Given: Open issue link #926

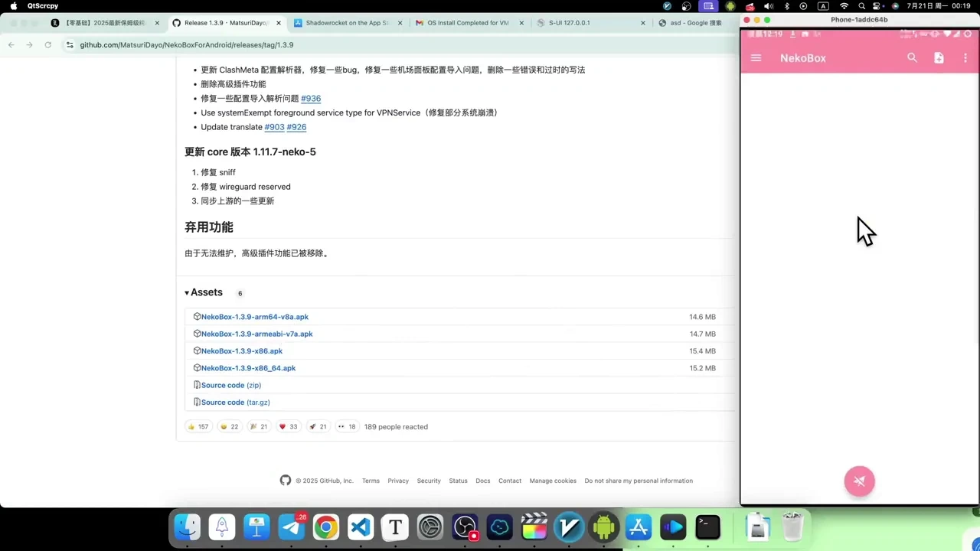Looking at the screenshot, I should pyautogui.click(x=296, y=127).
